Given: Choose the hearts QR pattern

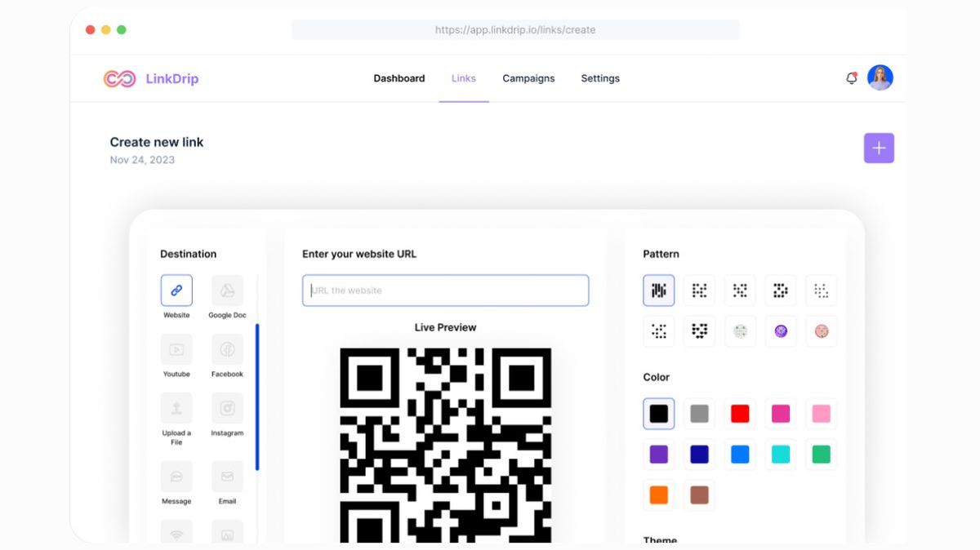Looking at the screenshot, I should pos(699,331).
